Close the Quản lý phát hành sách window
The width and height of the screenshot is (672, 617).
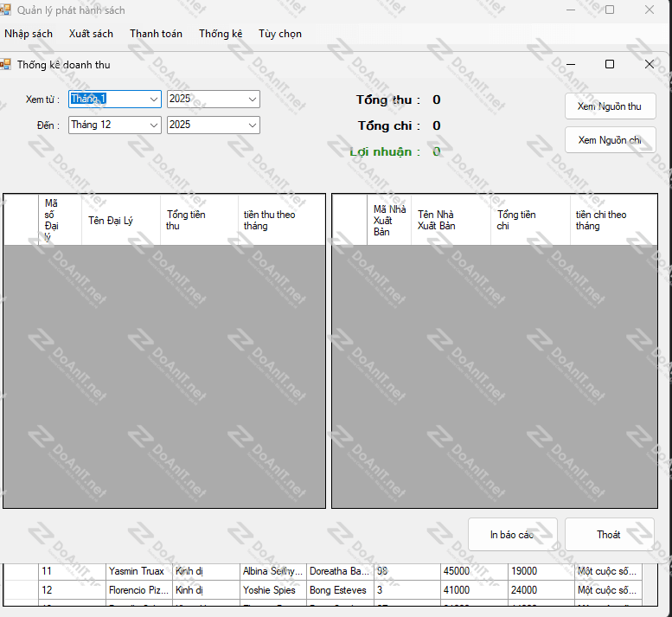(649, 10)
